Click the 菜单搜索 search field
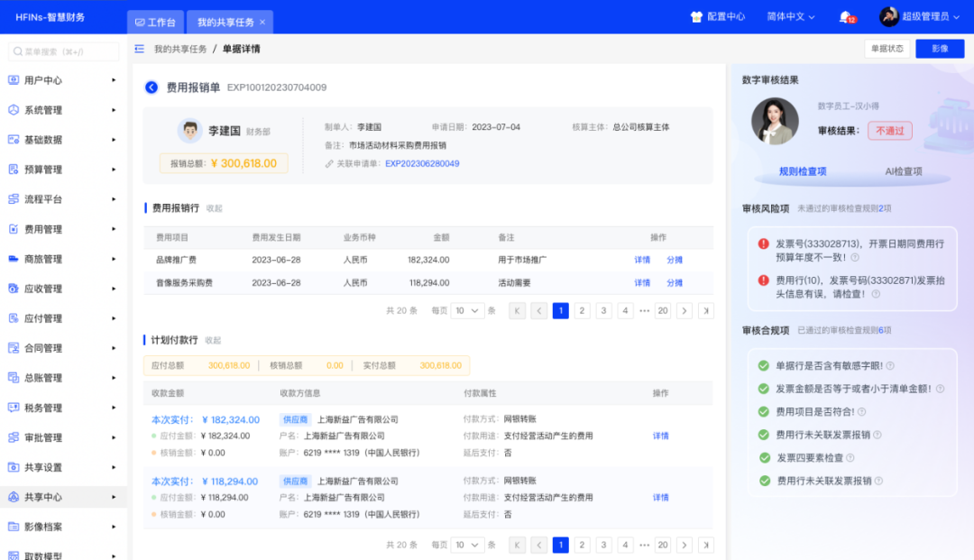974x560 pixels. point(63,52)
